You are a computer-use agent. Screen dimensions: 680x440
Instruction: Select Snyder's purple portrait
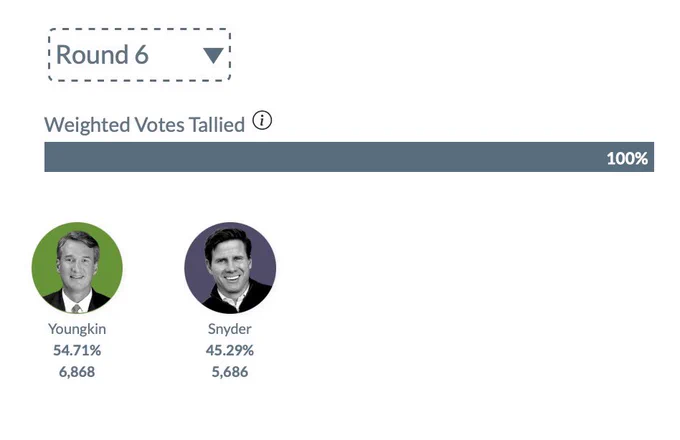point(230,268)
